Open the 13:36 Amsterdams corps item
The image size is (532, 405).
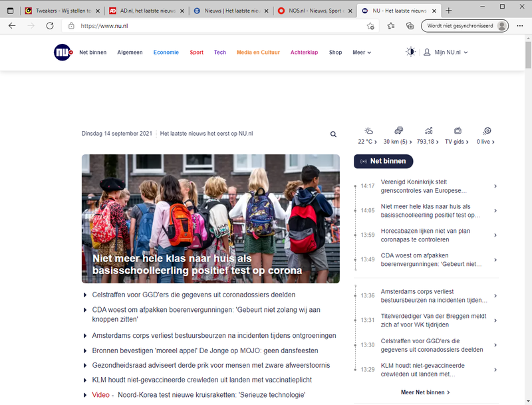coord(426,296)
